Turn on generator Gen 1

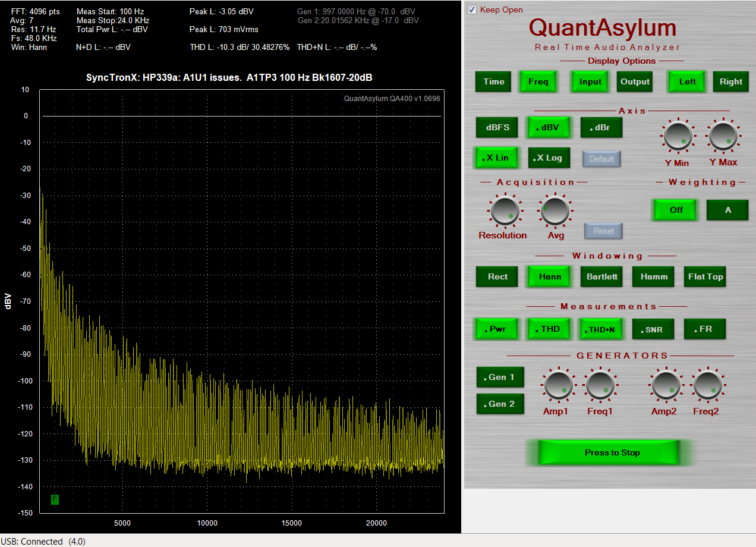pos(500,377)
